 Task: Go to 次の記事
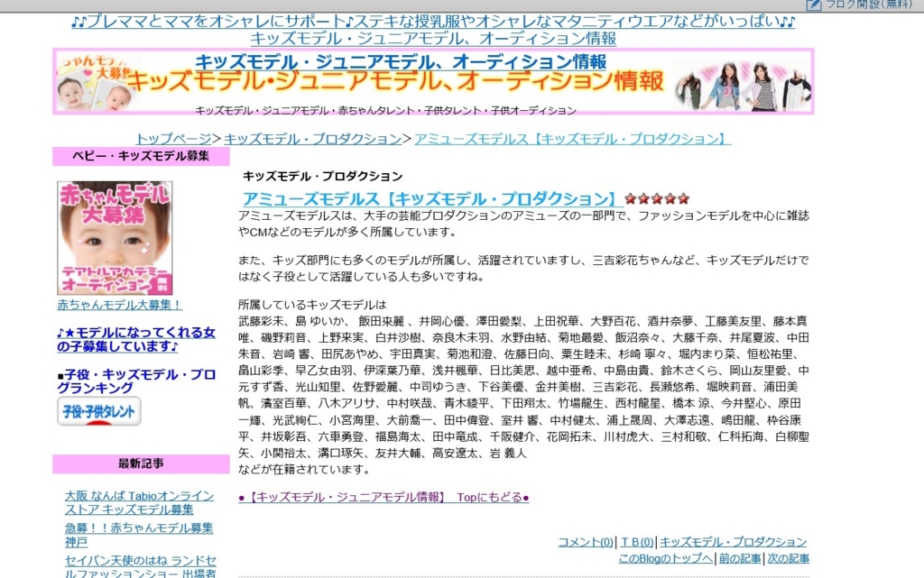click(x=788, y=558)
